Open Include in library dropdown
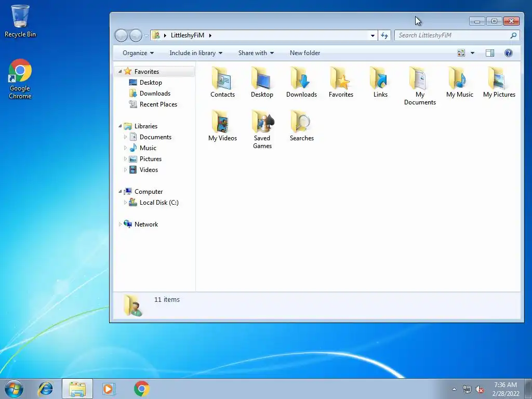This screenshot has height=399, width=532. pos(196,53)
